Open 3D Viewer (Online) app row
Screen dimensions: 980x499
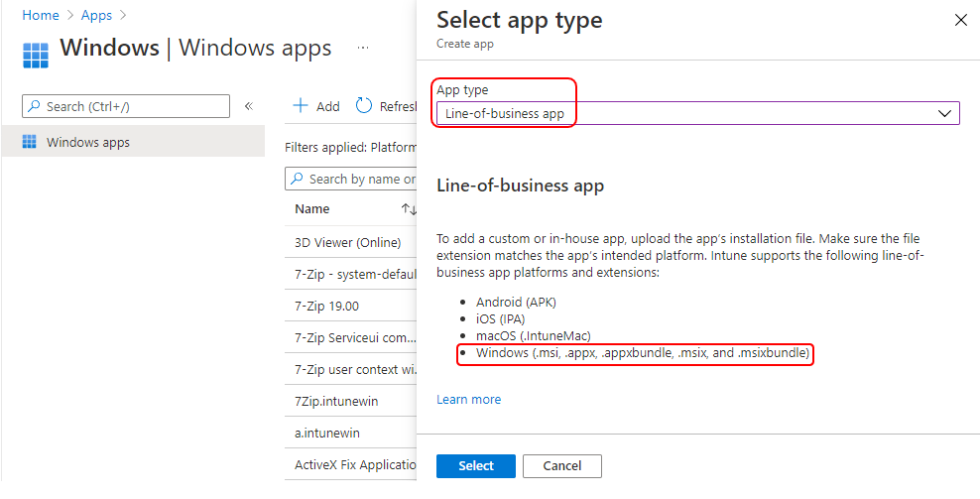point(350,243)
